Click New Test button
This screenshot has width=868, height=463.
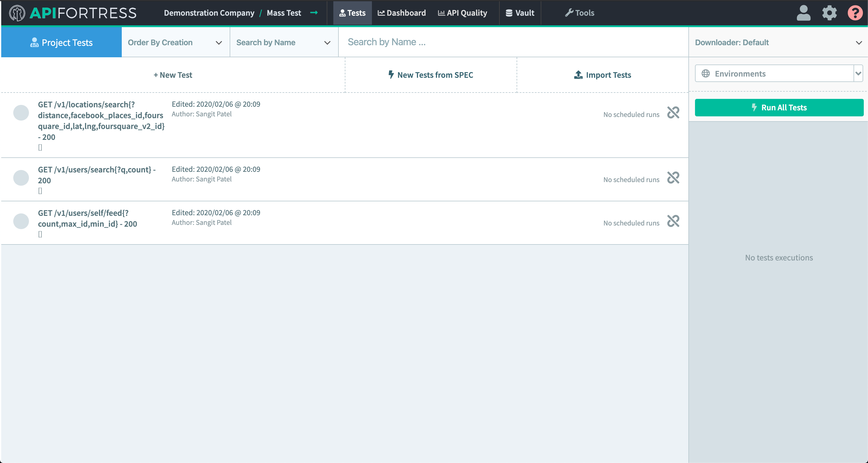click(x=172, y=75)
